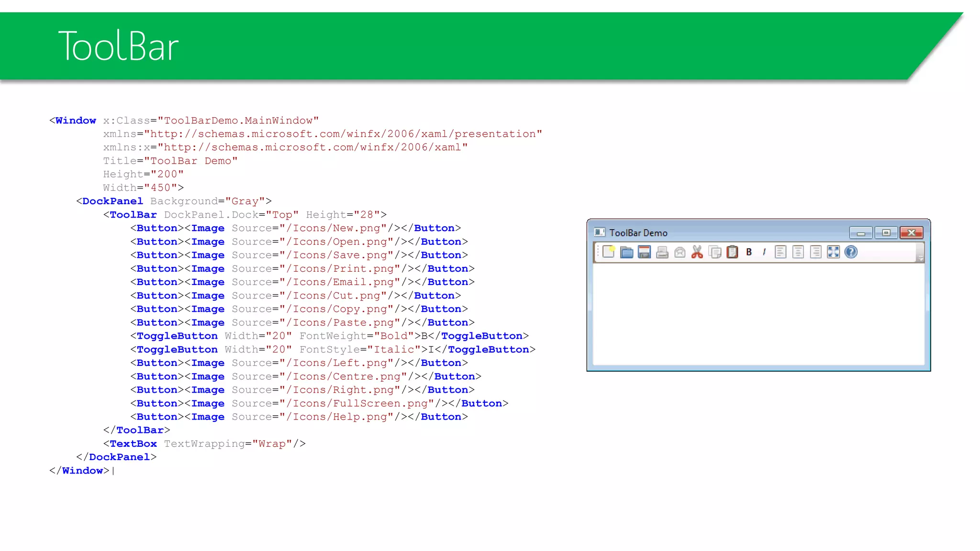Click the ToolBar Demo window system icon
The image size is (980, 551).
(x=600, y=232)
